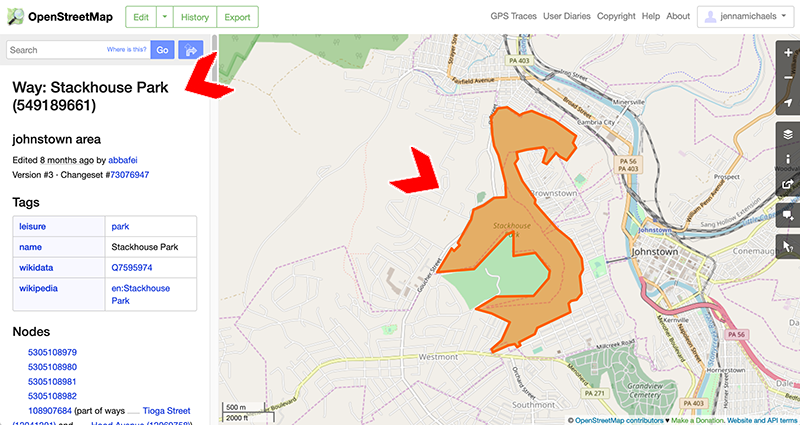This screenshot has height=425, width=800.
Task: Zoom in with the map plus button
Action: tap(789, 53)
